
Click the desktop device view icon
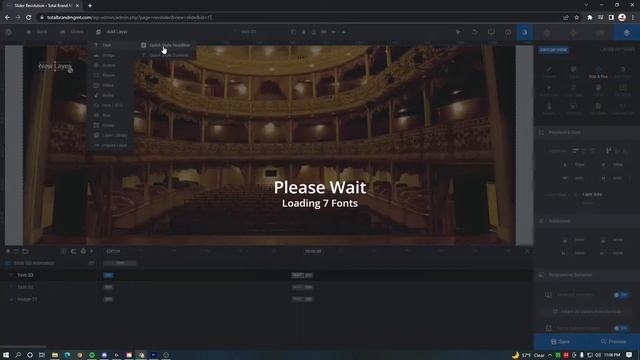click(491, 32)
